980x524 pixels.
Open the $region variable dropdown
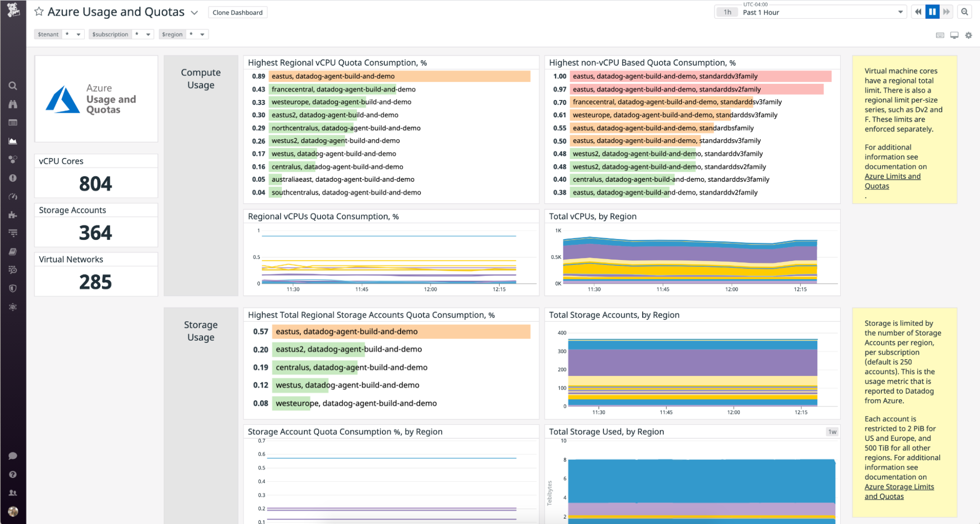[x=203, y=34]
